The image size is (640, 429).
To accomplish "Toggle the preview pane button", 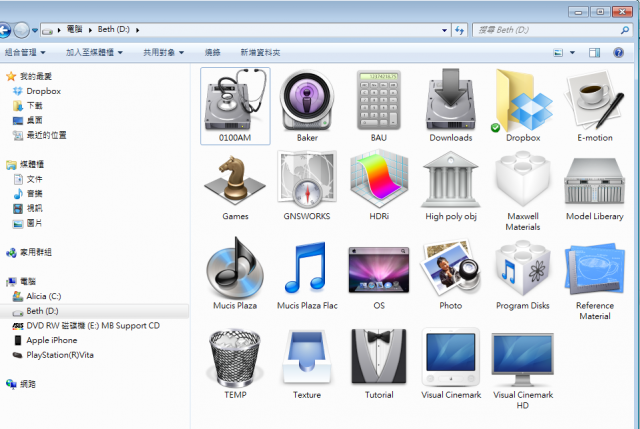I will (594, 52).
